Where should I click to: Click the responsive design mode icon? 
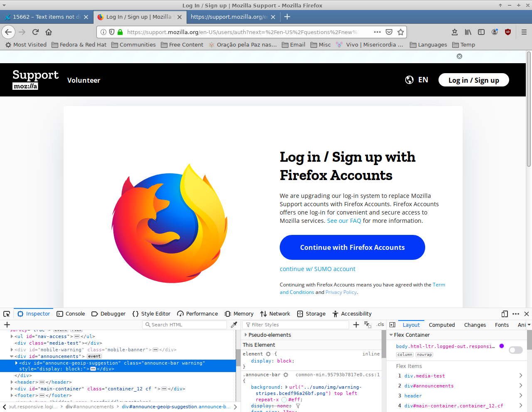pos(505,314)
